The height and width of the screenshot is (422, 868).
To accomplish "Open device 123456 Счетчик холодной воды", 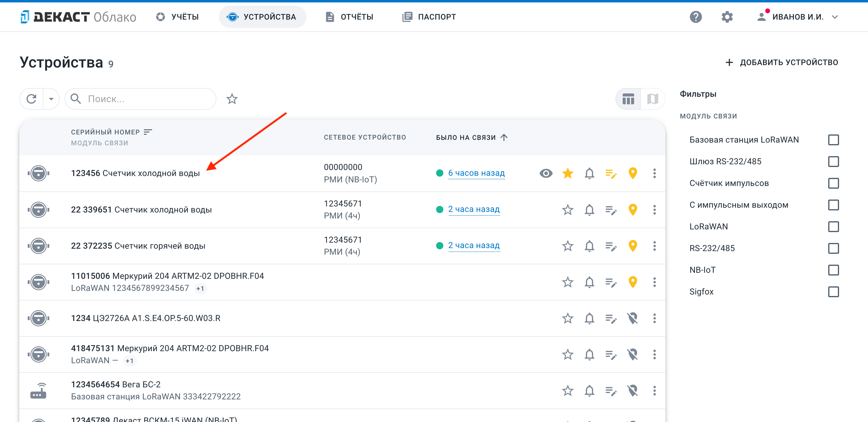I will [x=135, y=173].
